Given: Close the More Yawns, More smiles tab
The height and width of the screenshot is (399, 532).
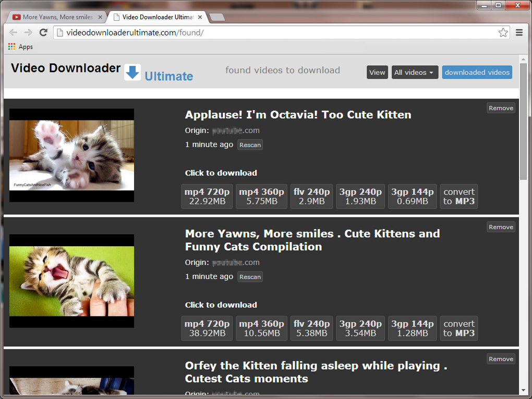Looking at the screenshot, I should (x=100, y=17).
